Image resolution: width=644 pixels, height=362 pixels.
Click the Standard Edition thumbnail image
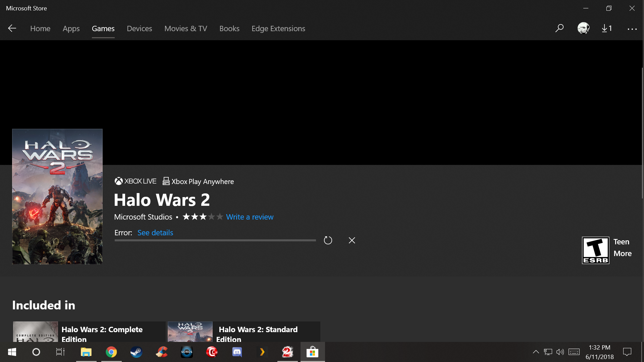[190, 332]
